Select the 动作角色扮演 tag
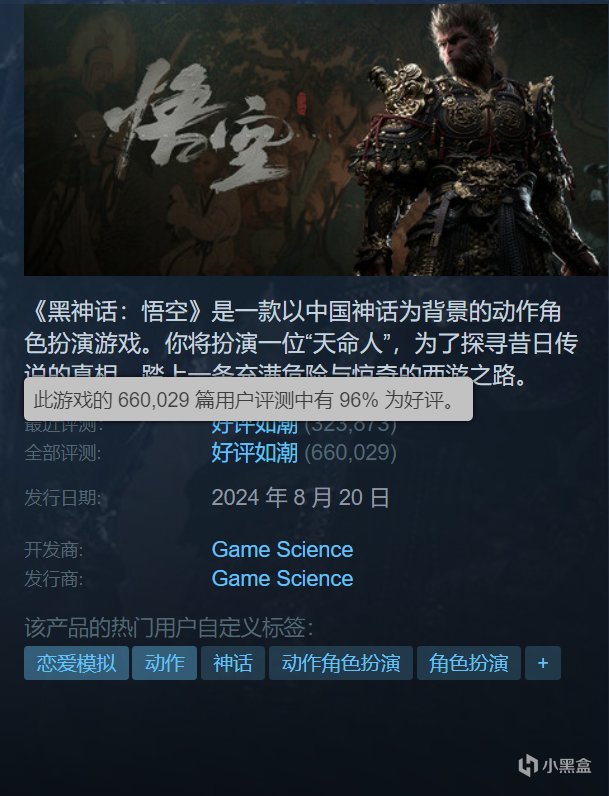Viewport: 609px width, 796px height. pyautogui.click(x=341, y=663)
